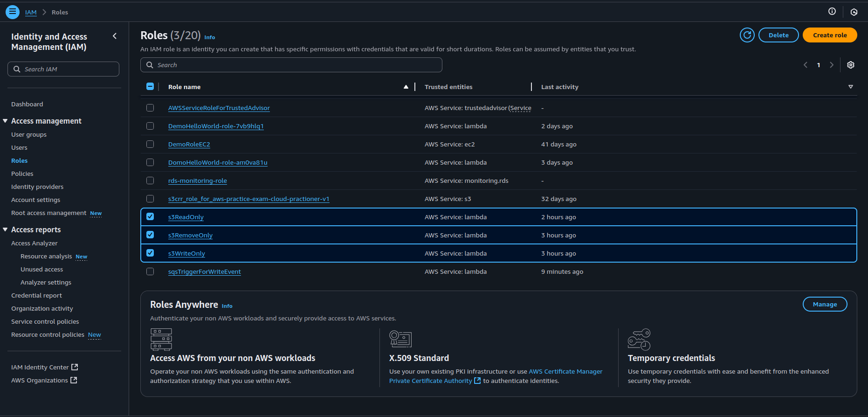Screen dimensions: 868x417
Task: Click the hexagon settings icon in top bar
Action: point(854,12)
